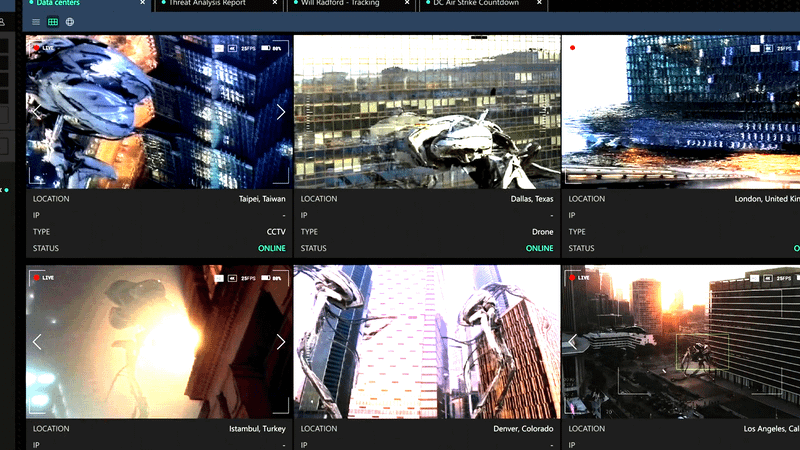The width and height of the screenshot is (800, 450).
Task: Click the LIVE record dot on Istanbul feed
Action: (x=37, y=278)
